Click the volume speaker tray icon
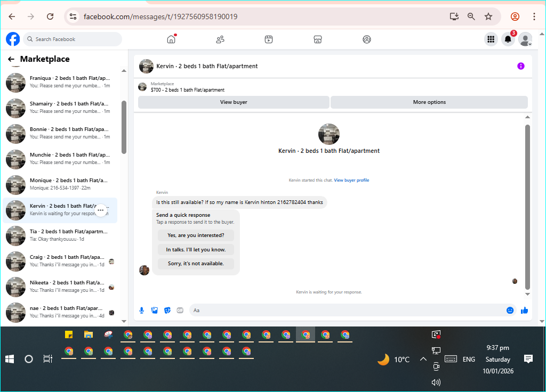546x392 pixels. pos(436,382)
